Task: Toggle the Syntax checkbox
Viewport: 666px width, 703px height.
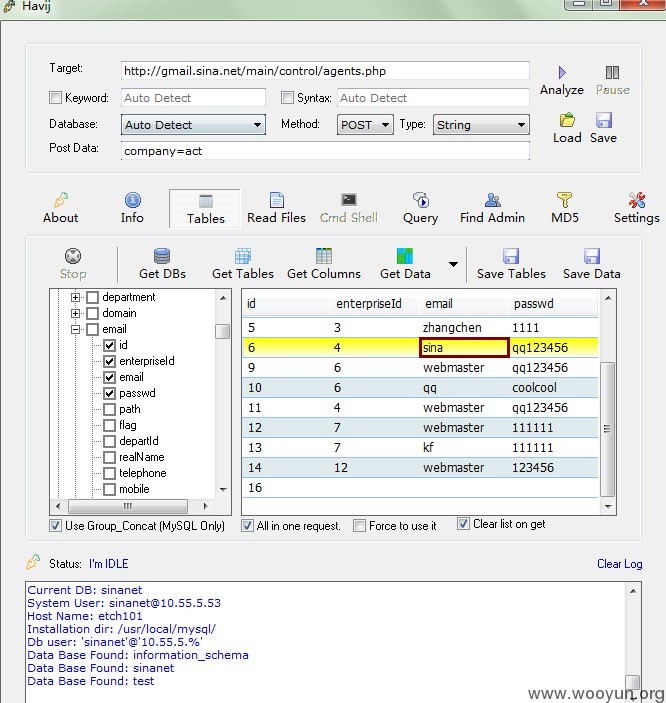Action: (287, 97)
